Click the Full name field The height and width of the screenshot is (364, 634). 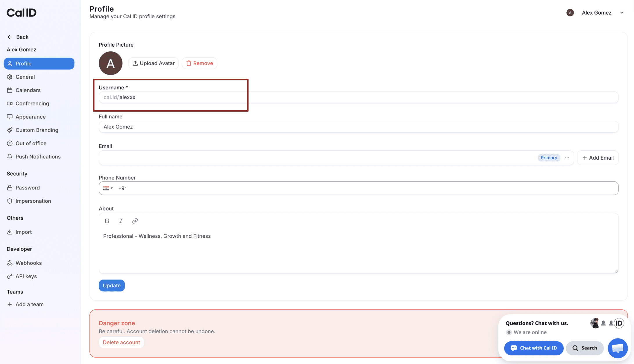click(x=359, y=127)
